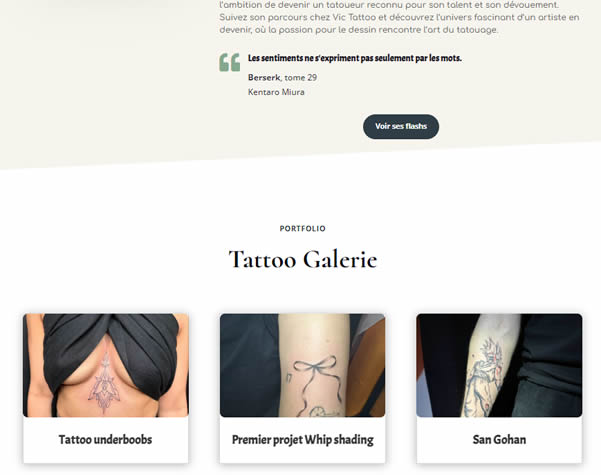Image resolution: width=601 pixels, height=475 pixels.
Task: Click the line starting Suivez son parcours
Action: (399, 17)
